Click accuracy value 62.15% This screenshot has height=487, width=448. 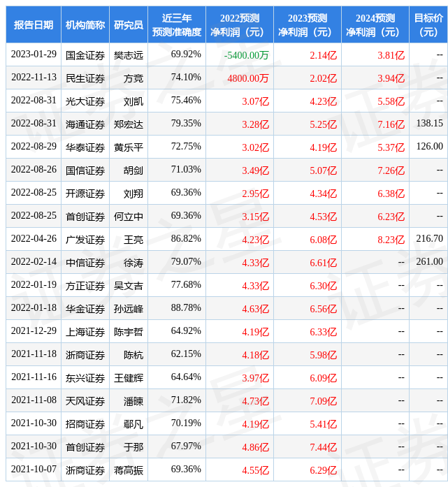[186, 354]
